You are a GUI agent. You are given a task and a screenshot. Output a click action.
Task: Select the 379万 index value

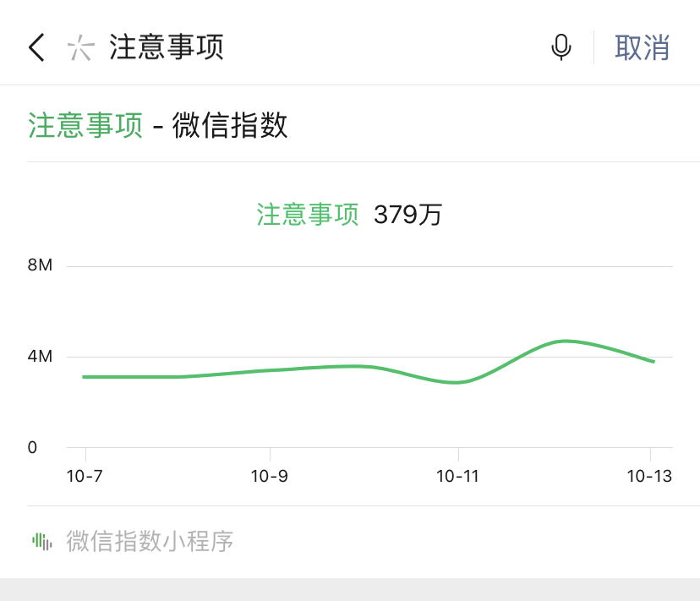(407, 215)
